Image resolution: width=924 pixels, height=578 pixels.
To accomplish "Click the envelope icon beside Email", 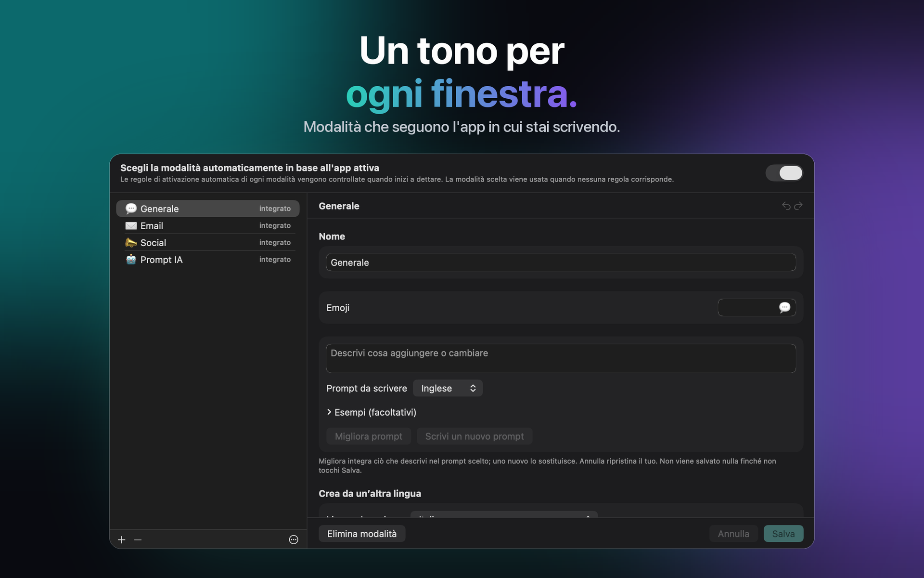I will 131,226.
